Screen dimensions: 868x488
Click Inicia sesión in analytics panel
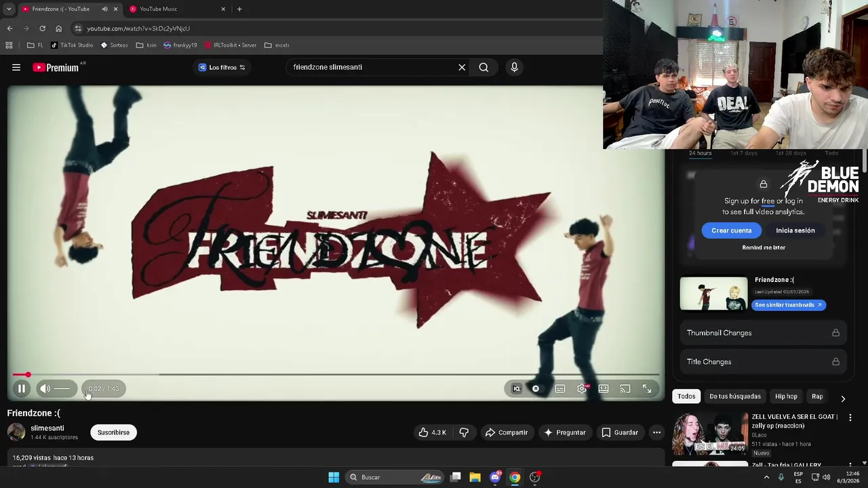pyautogui.click(x=795, y=230)
